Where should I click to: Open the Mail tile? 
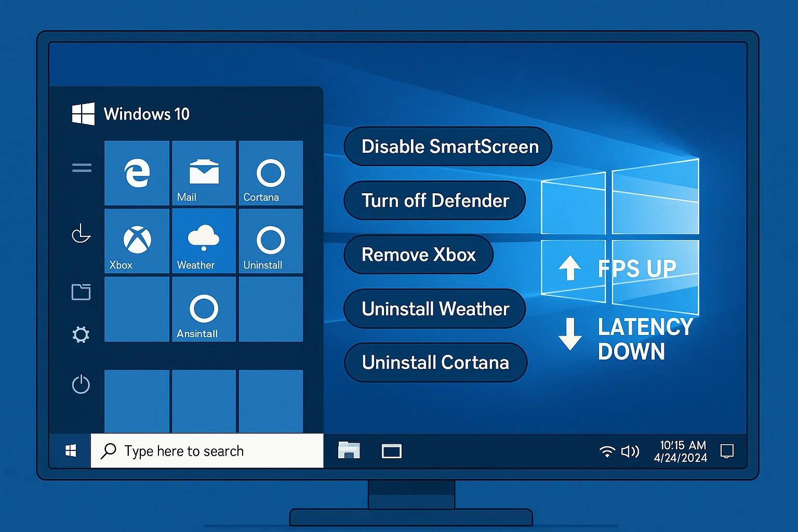204,173
